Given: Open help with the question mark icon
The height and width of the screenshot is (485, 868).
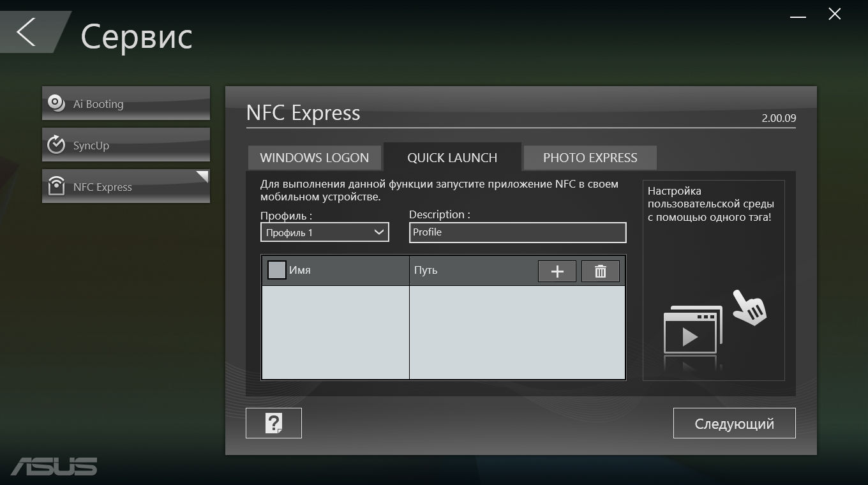Looking at the screenshot, I should [274, 423].
